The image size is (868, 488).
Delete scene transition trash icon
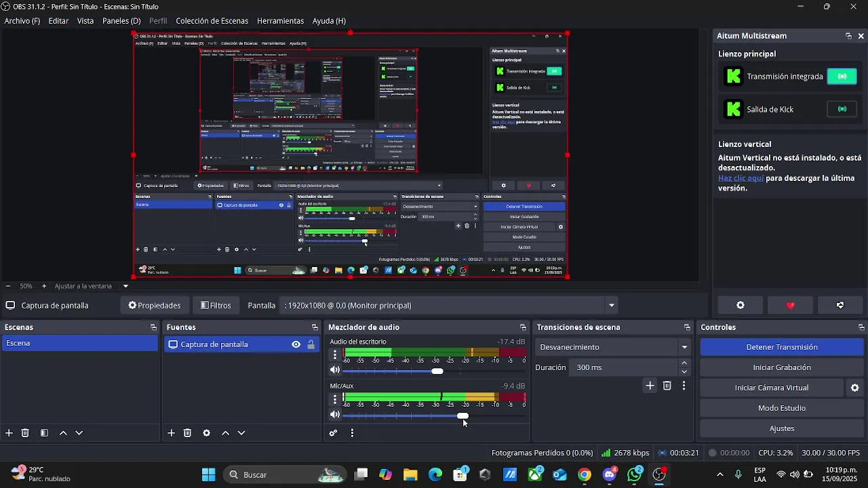[x=667, y=386]
